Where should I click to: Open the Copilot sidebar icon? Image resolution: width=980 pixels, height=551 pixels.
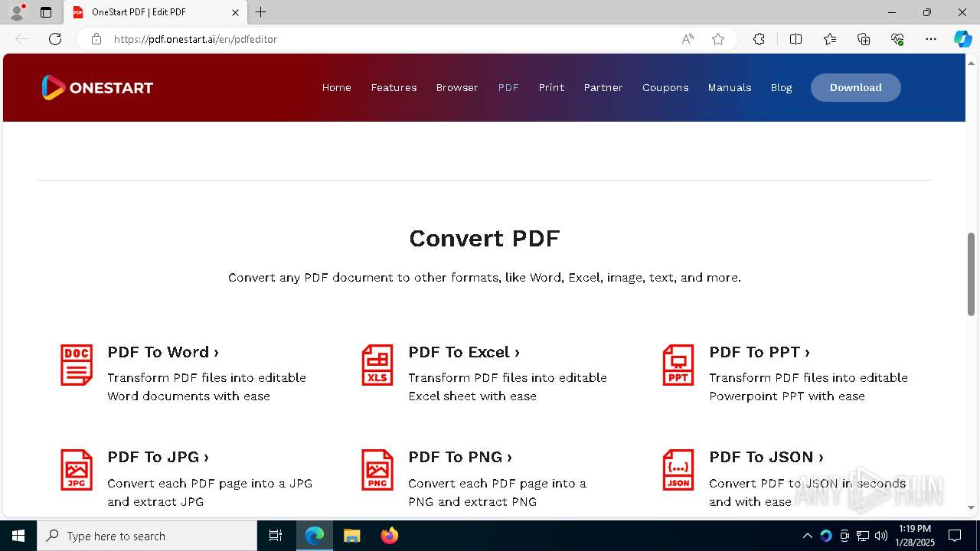pyautogui.click(x=962, y=39)
